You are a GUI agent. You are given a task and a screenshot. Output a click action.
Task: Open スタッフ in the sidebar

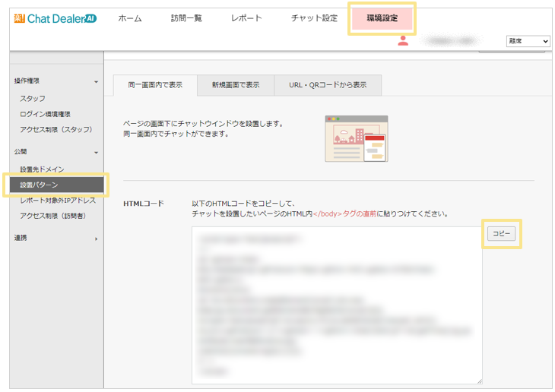[x=33, y=99]
